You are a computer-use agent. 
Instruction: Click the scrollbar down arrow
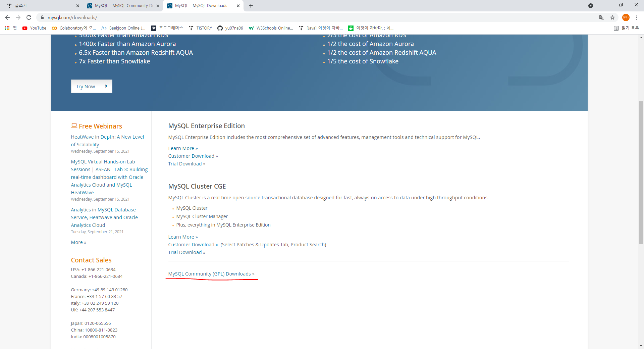point(641,346)
